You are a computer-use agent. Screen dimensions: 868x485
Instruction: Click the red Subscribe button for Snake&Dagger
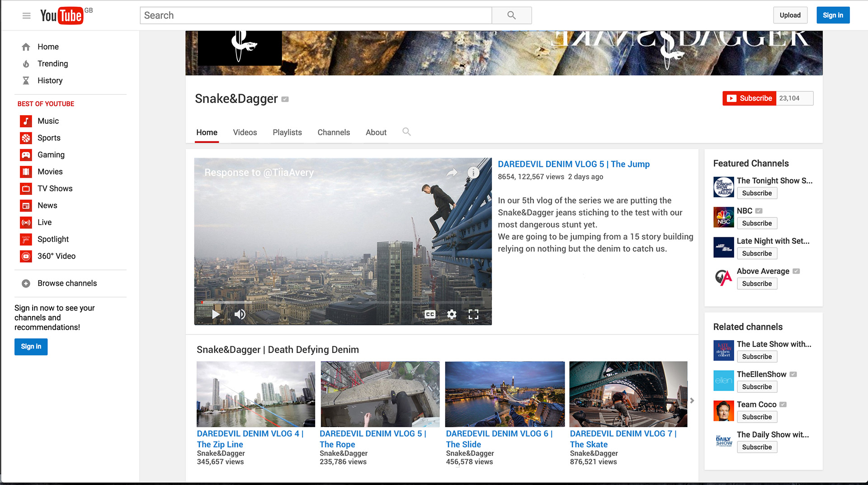(749, 98)
